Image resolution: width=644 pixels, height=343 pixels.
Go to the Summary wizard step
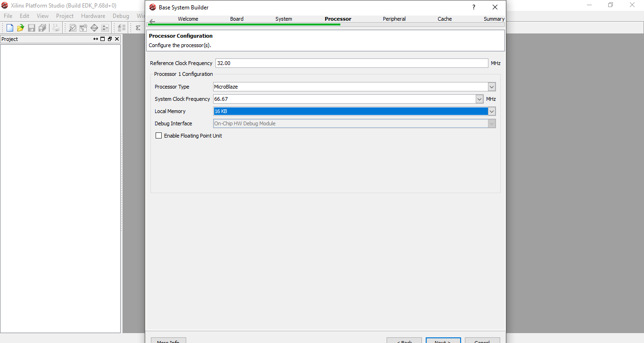[x=494, y=19]
